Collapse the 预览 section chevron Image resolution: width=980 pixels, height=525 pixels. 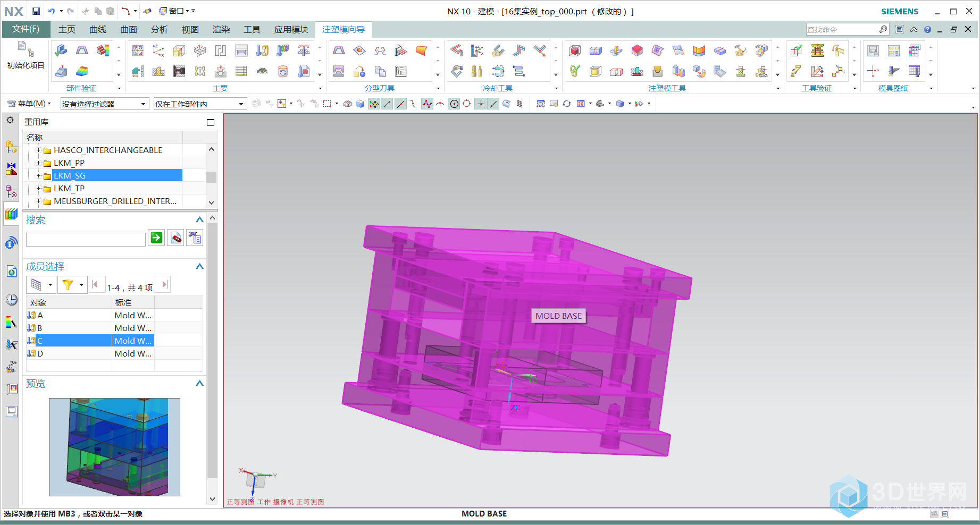click(200, 383)
